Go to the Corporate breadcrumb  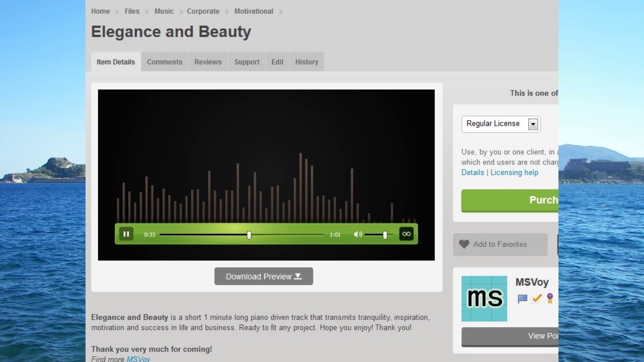(x=203, y=11)
